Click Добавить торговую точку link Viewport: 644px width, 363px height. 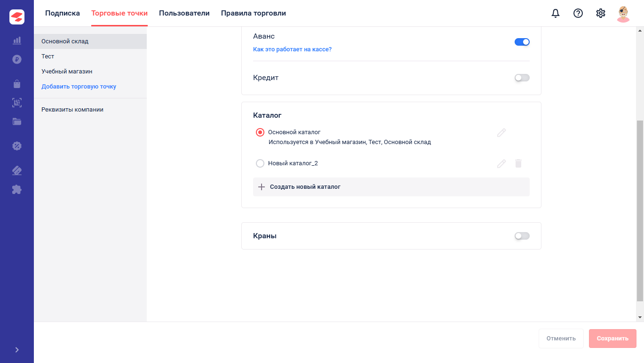click(x=79, y=87)
